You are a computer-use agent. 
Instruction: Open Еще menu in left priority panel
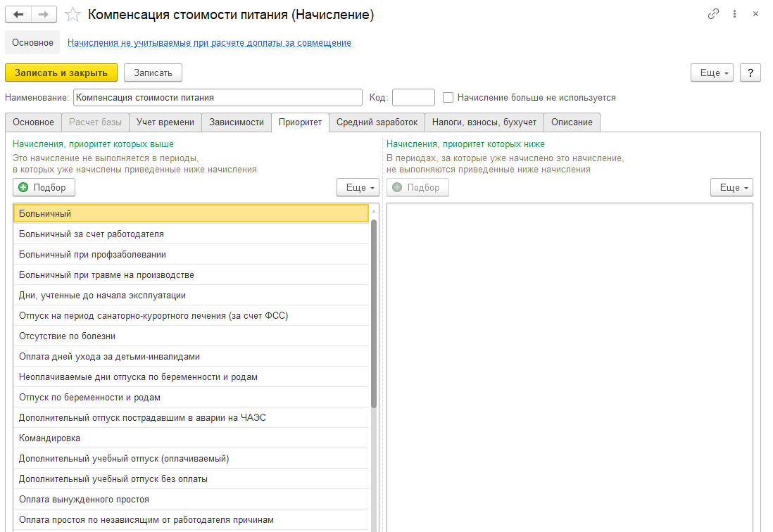(358, 187)
